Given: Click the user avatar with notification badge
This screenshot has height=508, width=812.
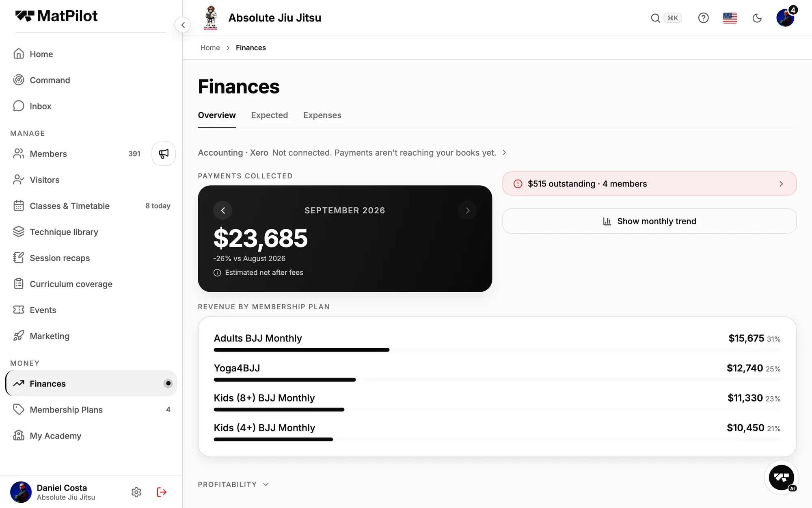Looking at the screenshot, I should click(785, 18).
